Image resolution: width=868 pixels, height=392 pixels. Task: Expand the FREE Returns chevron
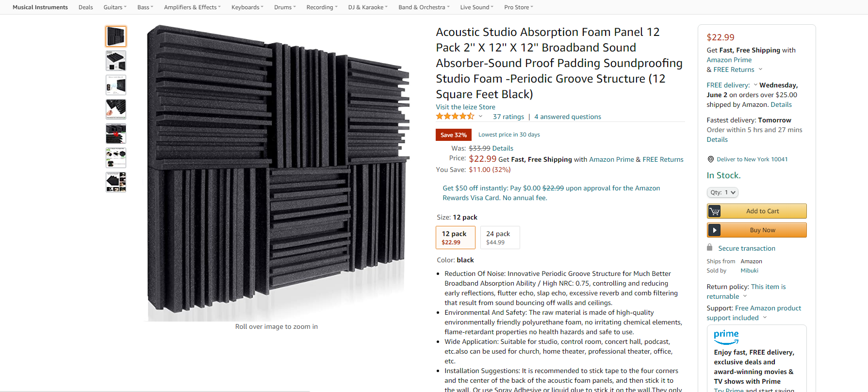(x=760, y=69)
